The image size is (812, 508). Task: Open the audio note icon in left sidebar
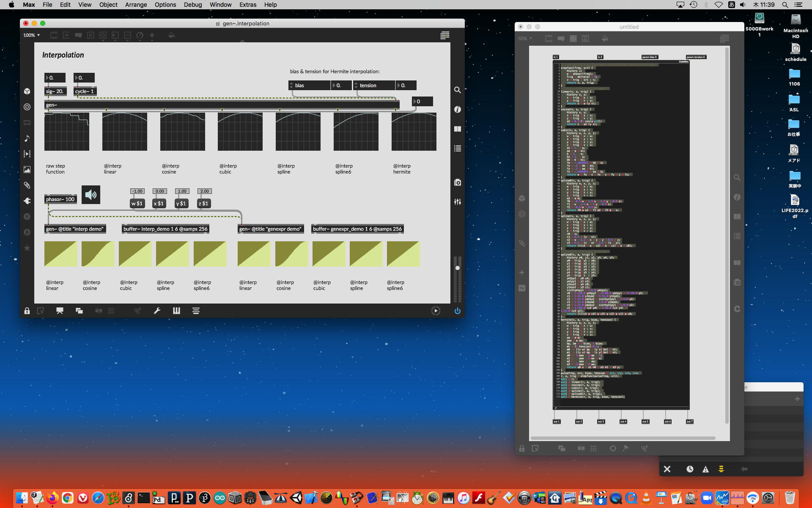[x=27, y=138]
